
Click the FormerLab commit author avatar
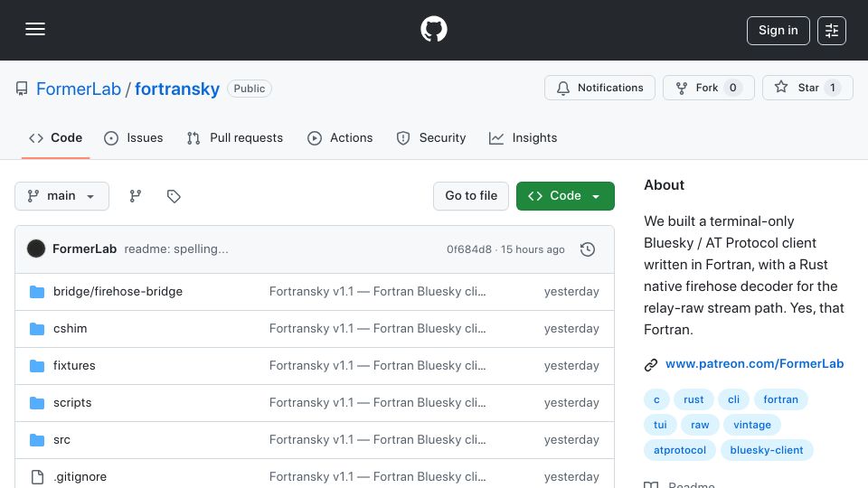point(36,249)
